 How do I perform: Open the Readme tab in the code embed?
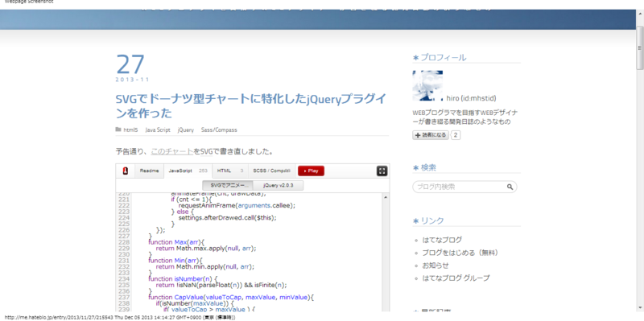click(149, 171)
